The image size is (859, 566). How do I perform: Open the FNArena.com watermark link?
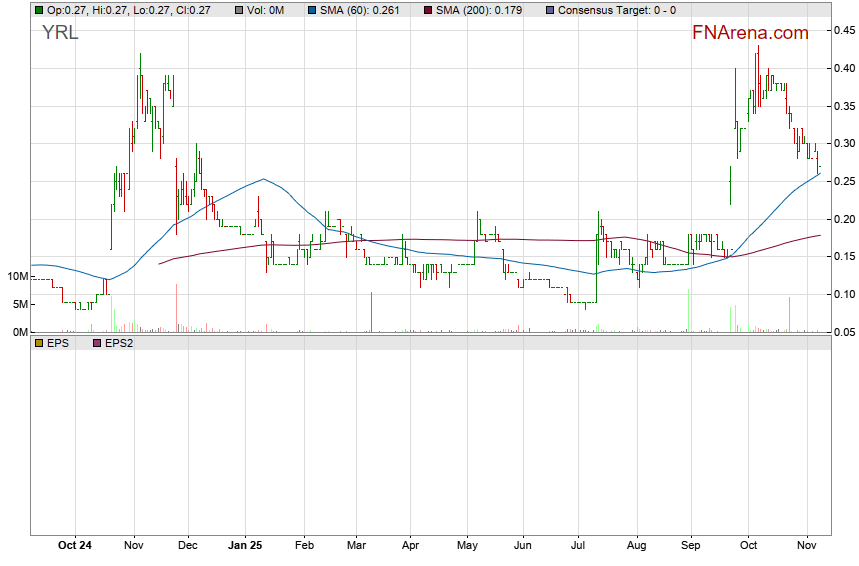(x=750, y=33)
